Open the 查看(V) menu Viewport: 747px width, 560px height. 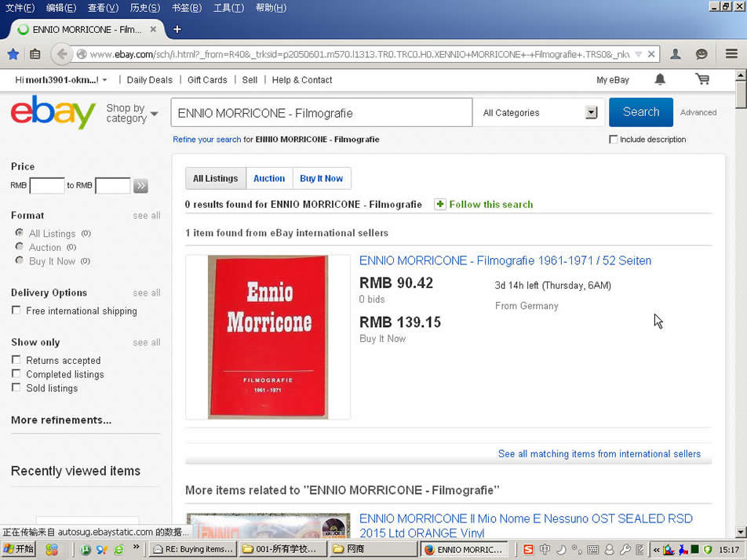[104, 8]
